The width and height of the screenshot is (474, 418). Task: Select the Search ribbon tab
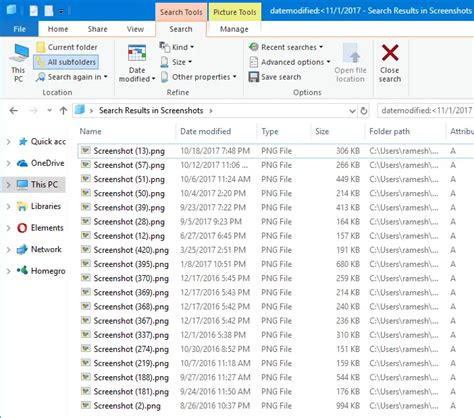pyautogui.click(x=181, y=29)
